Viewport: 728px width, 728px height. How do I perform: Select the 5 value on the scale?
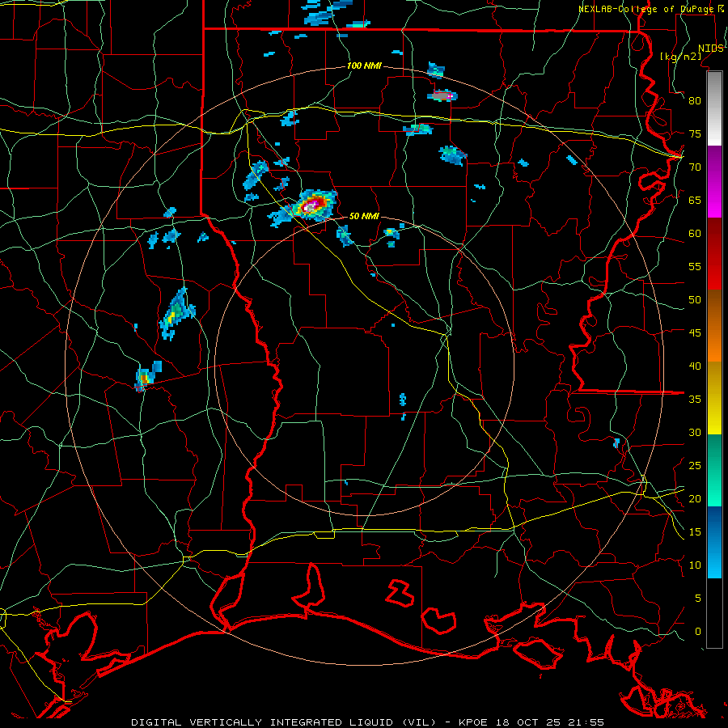point(698,599)
